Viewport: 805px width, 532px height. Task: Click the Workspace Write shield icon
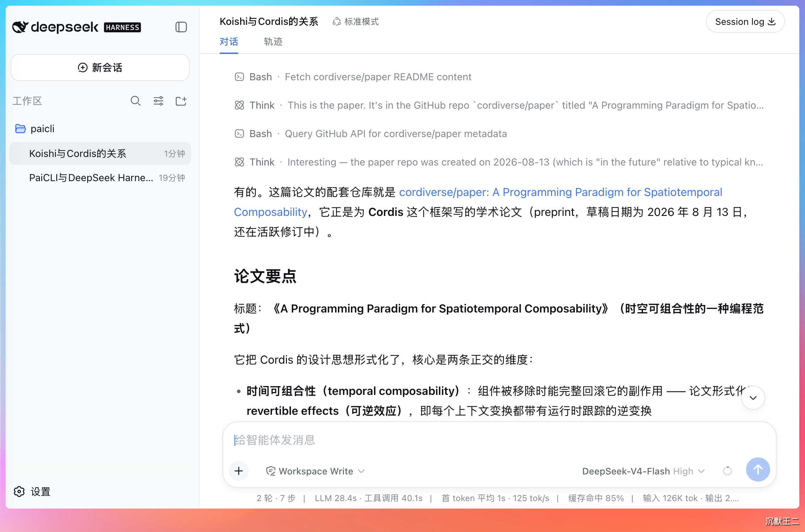tap(271, 471)
